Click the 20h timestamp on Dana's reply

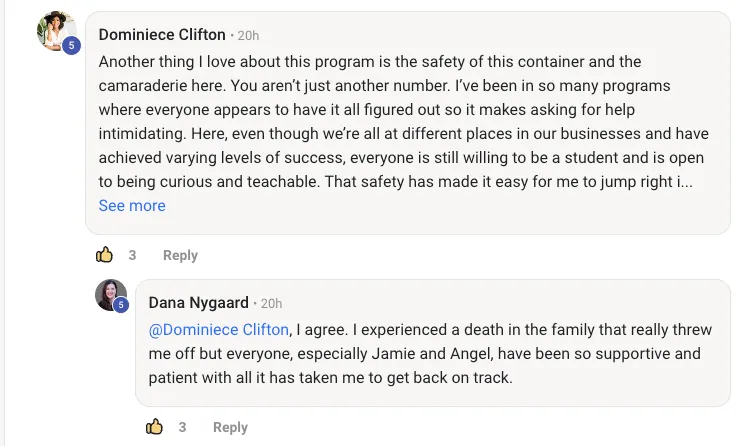coord(271,304)
